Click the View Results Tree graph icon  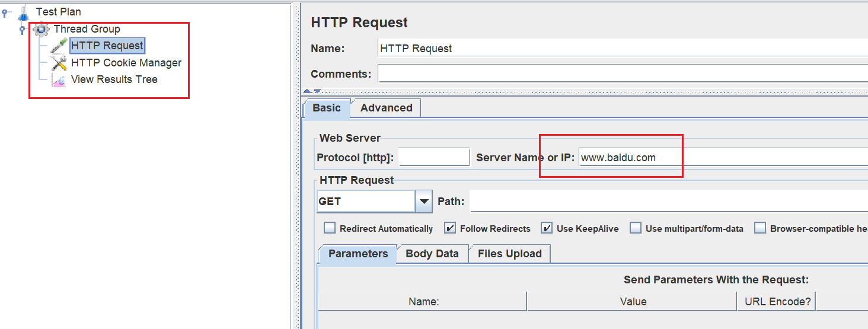(59, 80)
